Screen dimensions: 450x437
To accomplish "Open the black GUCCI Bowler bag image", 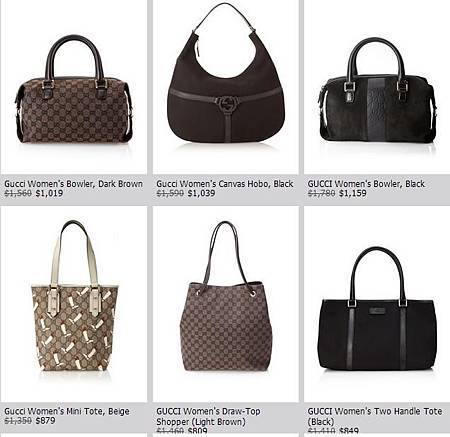I will pyautogui.click(x=378, y=90).
